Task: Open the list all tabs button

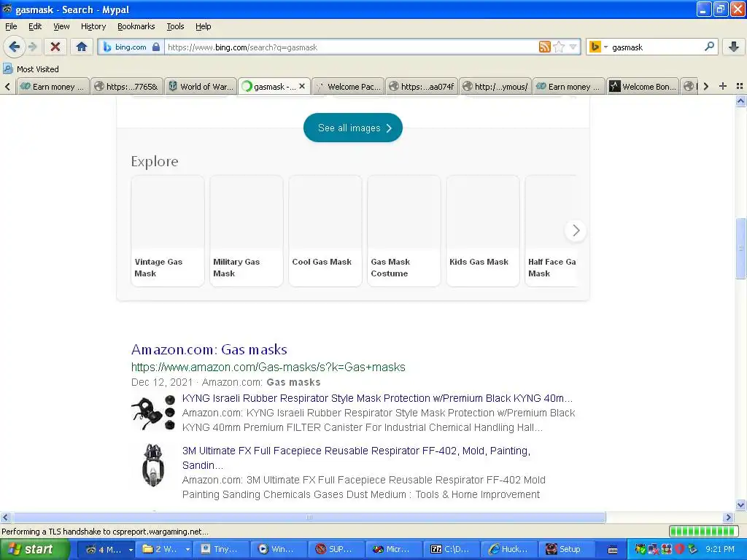Action: 740,86
